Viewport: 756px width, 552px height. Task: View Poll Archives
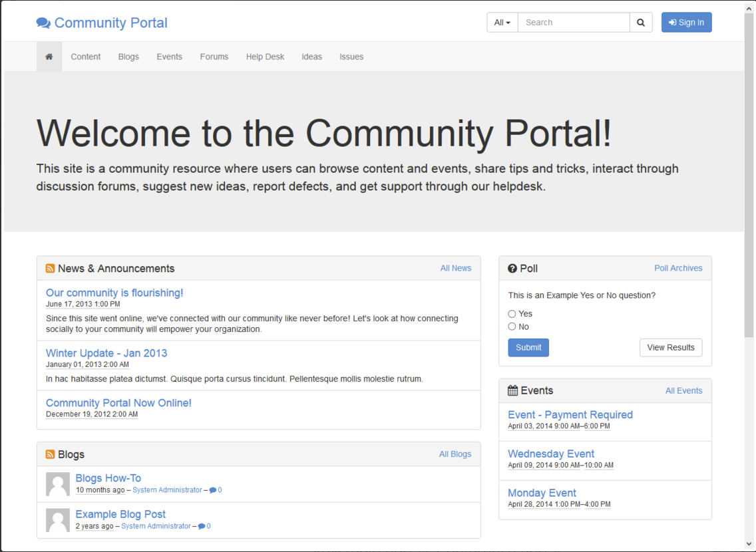point(678,268)
